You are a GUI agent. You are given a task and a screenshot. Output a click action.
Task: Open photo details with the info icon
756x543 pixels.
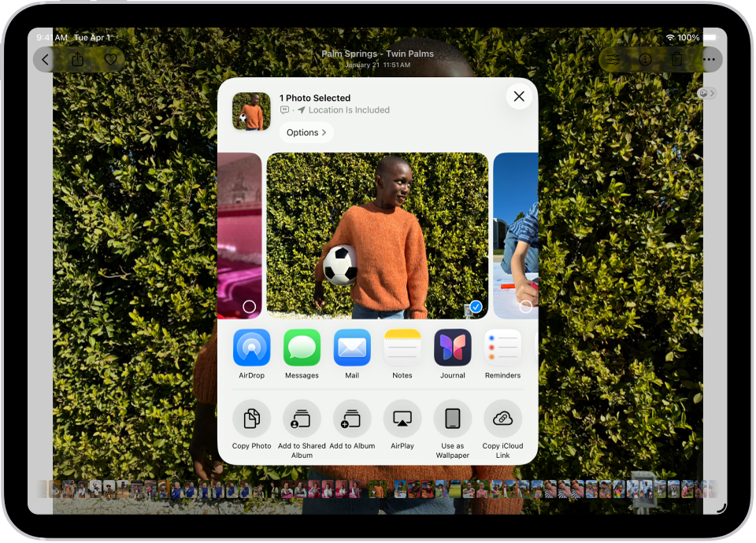[x=644, y=59]
